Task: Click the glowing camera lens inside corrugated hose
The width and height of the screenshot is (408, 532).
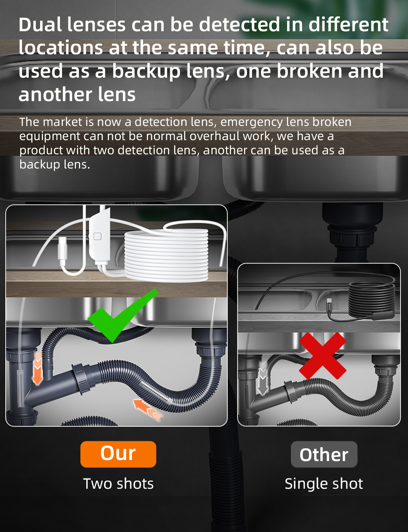Action: [156, 392]
